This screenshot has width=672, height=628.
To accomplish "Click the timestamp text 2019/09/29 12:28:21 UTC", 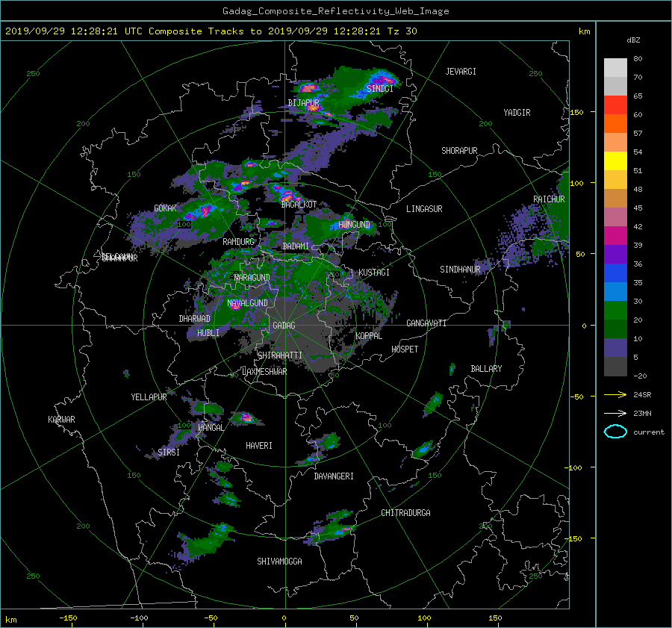I will (x=74, y=31).
